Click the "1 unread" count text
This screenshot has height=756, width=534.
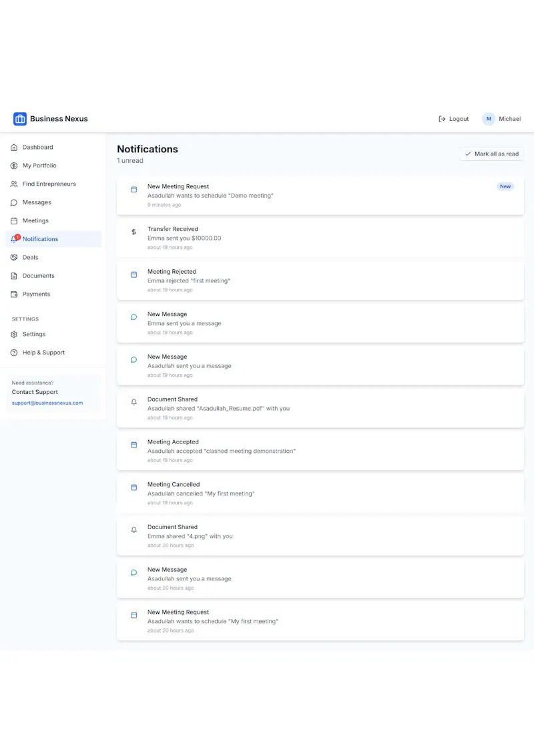(130, 160)
